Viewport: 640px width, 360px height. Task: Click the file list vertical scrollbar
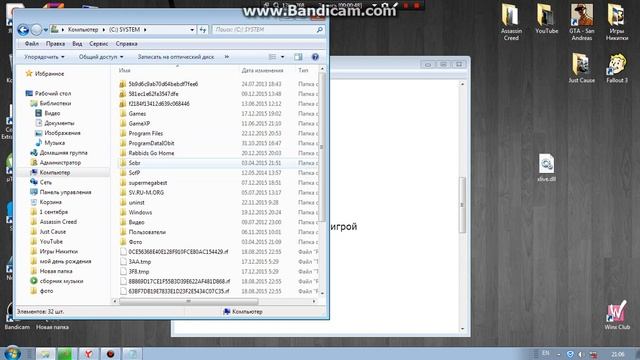click(x=322, y=147)
